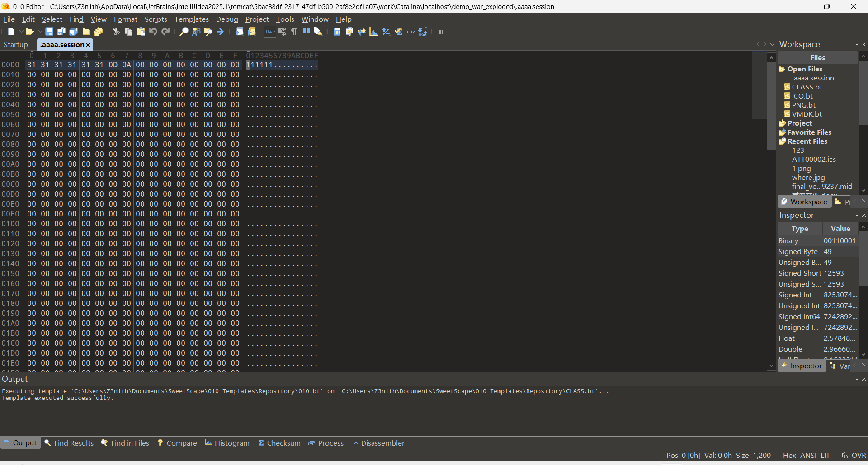Click the Undo arrow icon
868x465 pixels.
153,32
